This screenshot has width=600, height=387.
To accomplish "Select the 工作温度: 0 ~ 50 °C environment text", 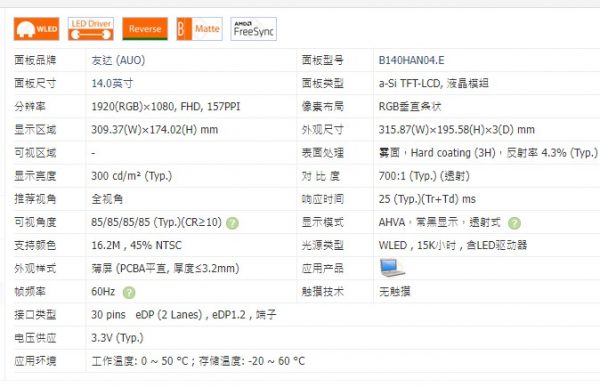I will coord(198,361).
